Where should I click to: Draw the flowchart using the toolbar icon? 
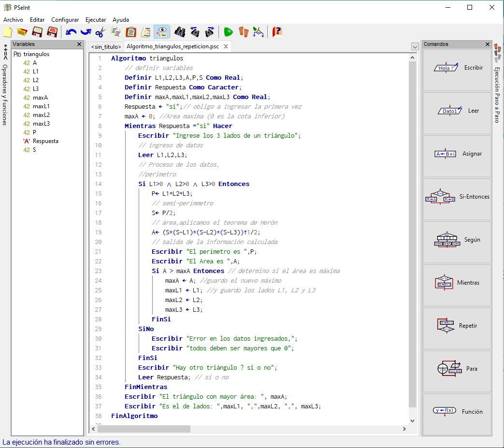[258, 32]
